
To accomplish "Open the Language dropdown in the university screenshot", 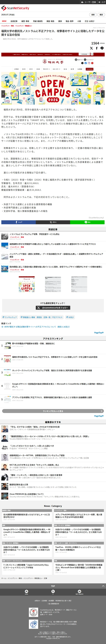I will tap(84, 54).
